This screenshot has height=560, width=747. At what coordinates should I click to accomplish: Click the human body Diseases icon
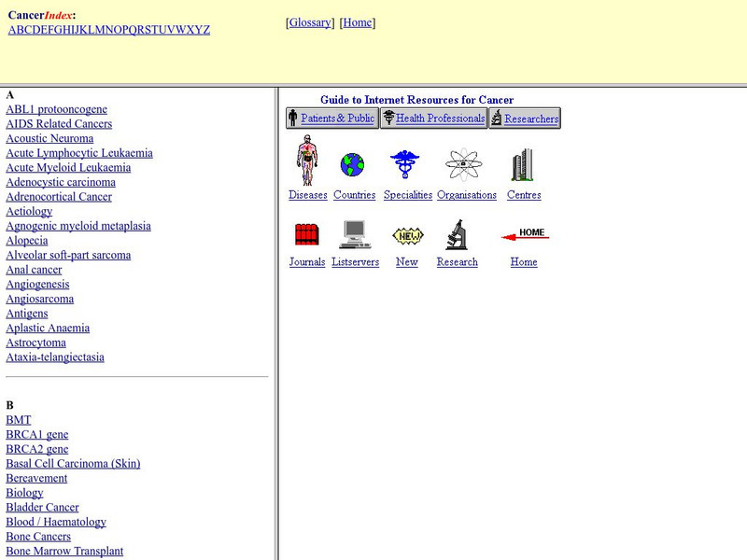coord(307,160)
